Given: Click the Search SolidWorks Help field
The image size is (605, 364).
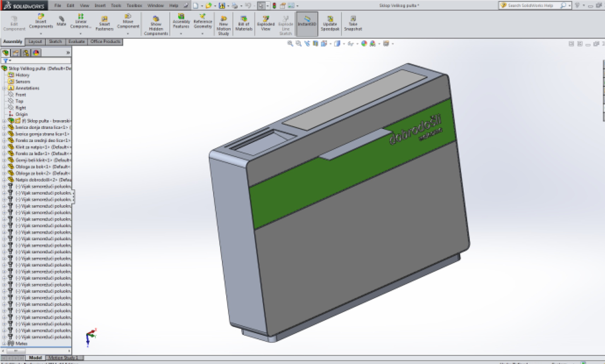Looking at the screenshot, I should point(530,6).
